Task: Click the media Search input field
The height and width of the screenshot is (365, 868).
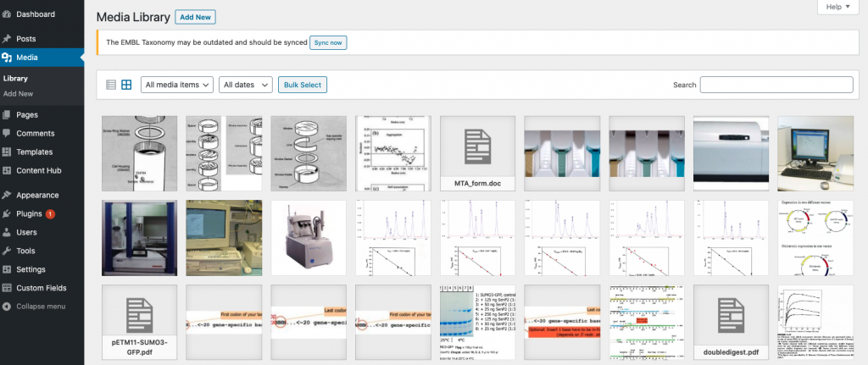Action: click(x=776, y=85)
